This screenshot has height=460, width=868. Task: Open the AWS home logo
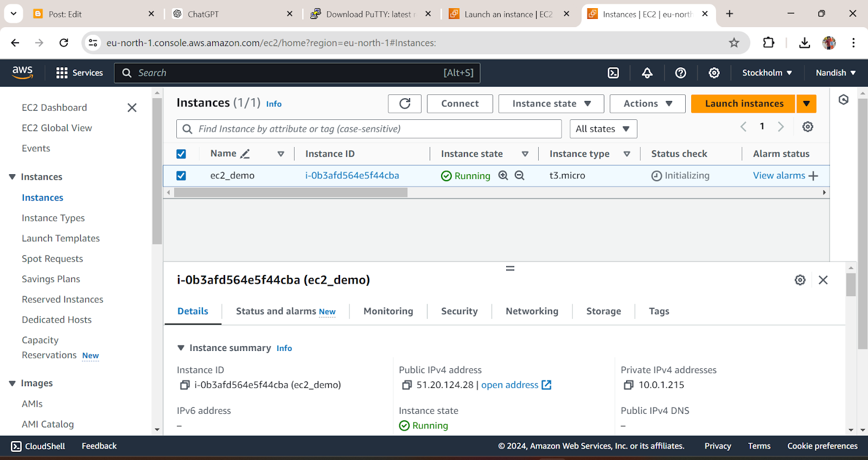(x=22, y=73)
